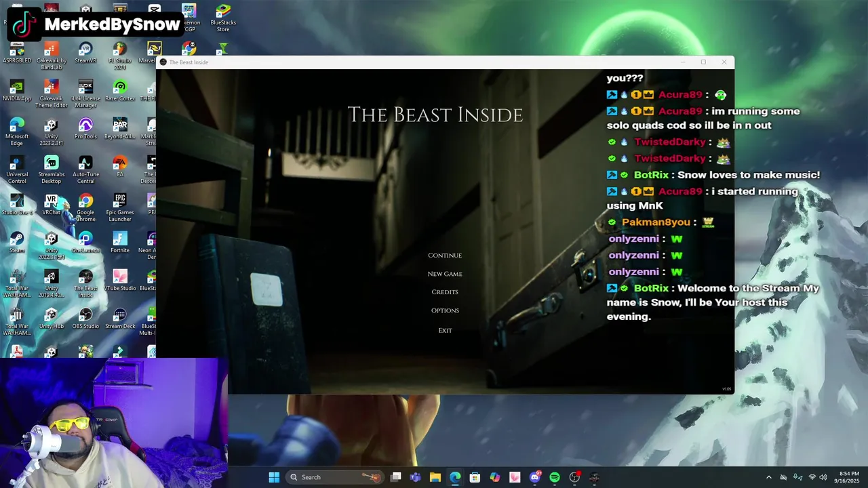The width and height of the screenshot is (868, 488).
Task: Open Google Chrome desktop shortcut
Action: click(85, 207)
